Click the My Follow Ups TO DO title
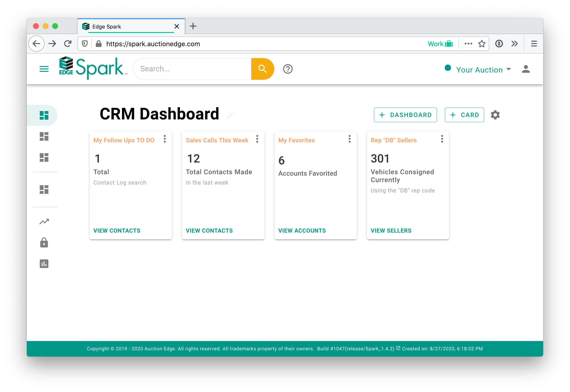Image resolution: width=570 pixels, height=392 pixels. (x=124, y=140)
